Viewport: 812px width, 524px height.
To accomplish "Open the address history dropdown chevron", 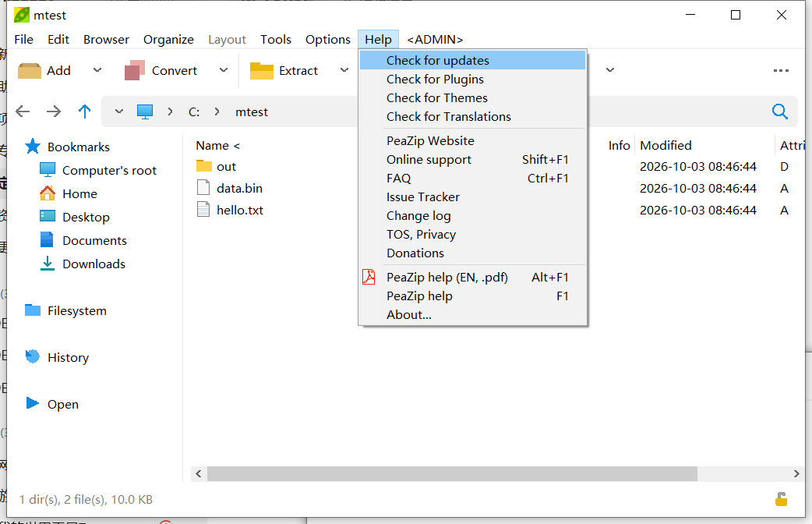I will point(119,112).
